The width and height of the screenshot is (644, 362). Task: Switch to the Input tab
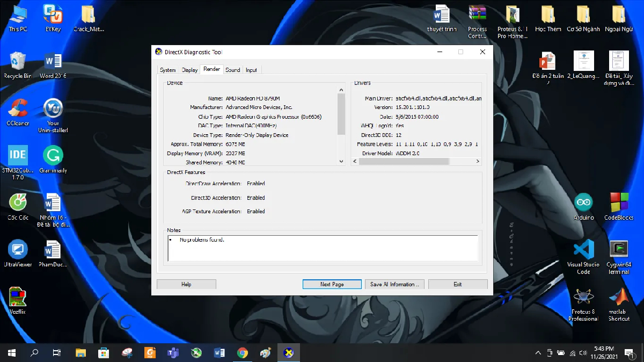251,70
